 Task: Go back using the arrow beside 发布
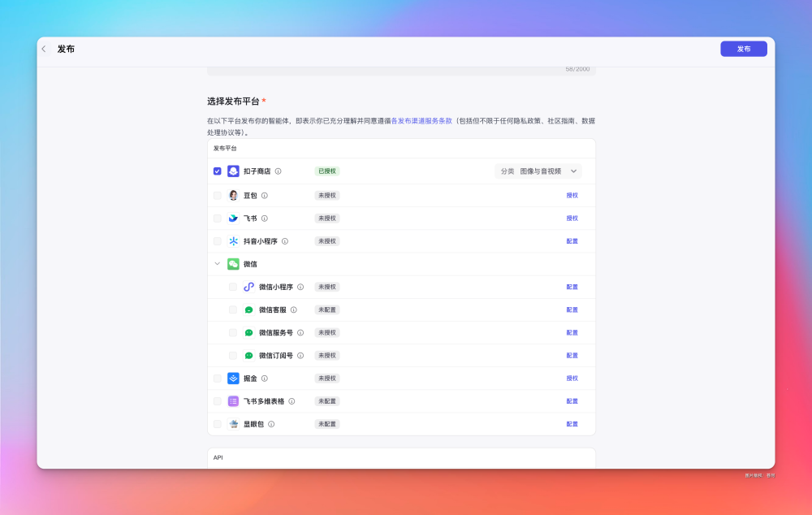(x=44, y=49)
